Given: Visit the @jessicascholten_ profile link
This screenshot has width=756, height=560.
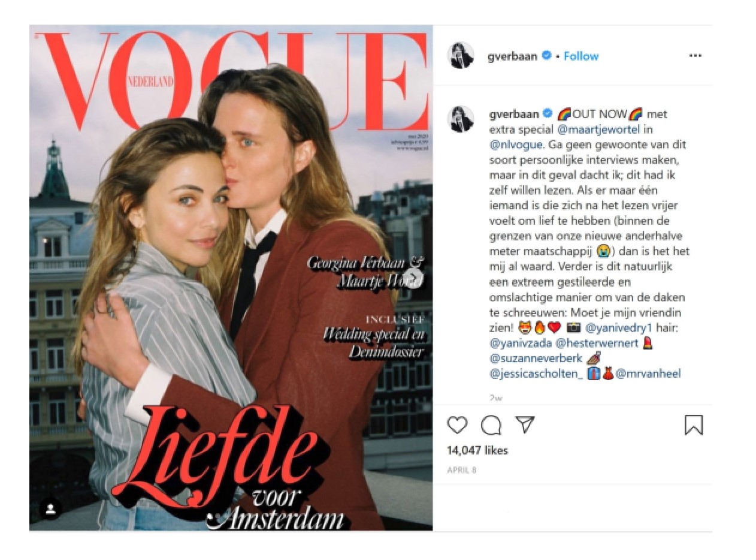Looking at the screenshot, I should click(x=535, y=374).
